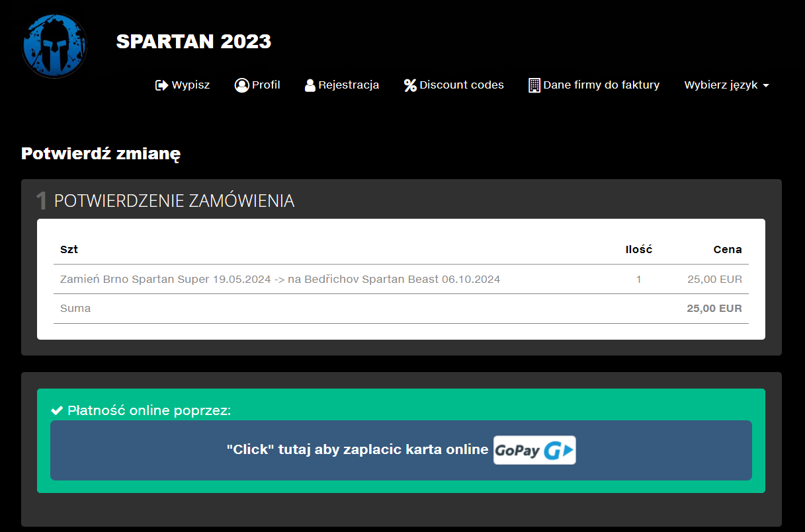
Task: Click the Spartan helmet logo
Action: point(54,46)
